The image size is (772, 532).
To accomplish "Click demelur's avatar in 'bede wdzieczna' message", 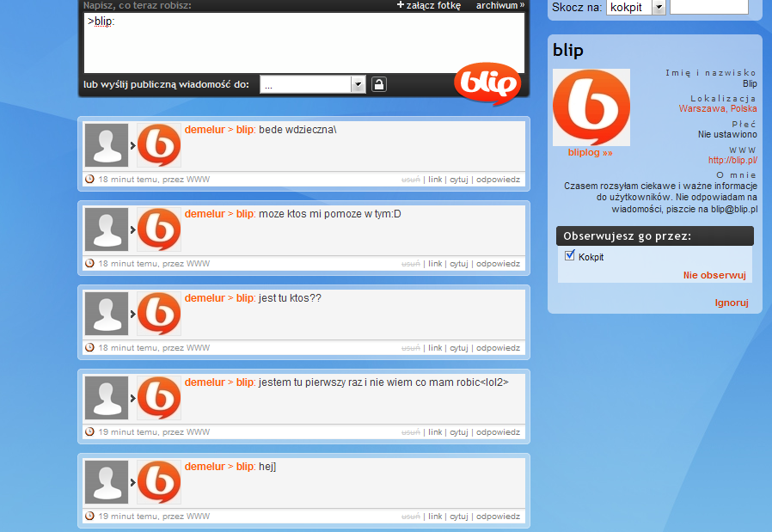I will click(107, 145).
